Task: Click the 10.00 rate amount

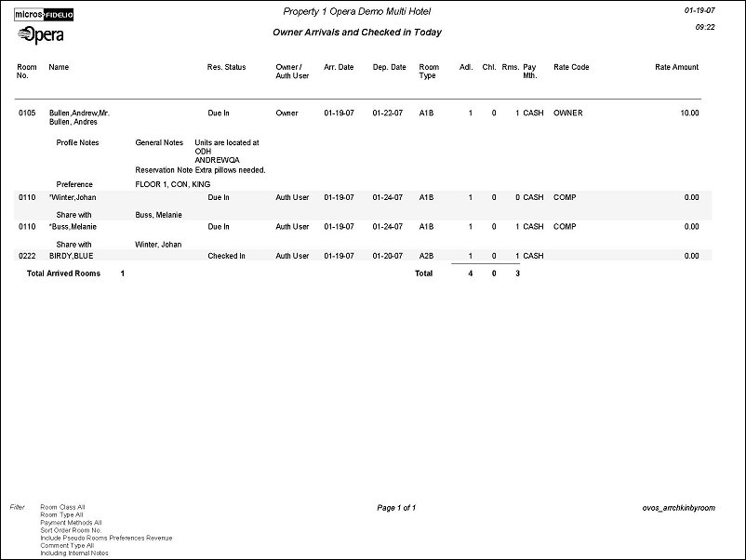Action: [688, 113]
